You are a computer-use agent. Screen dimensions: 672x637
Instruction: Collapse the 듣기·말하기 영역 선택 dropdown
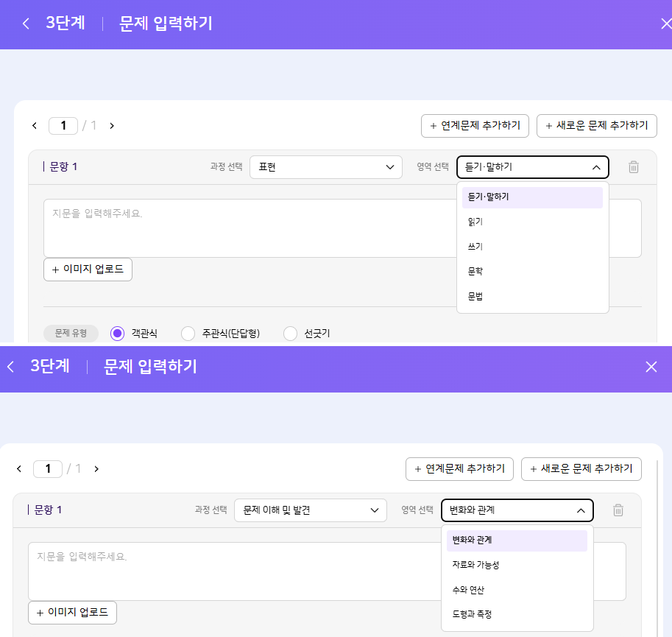533,166
